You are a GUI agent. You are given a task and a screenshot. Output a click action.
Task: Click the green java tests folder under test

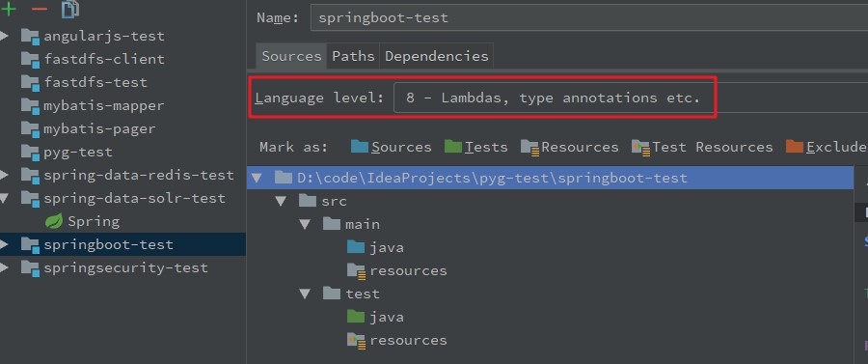coord(356,317)
